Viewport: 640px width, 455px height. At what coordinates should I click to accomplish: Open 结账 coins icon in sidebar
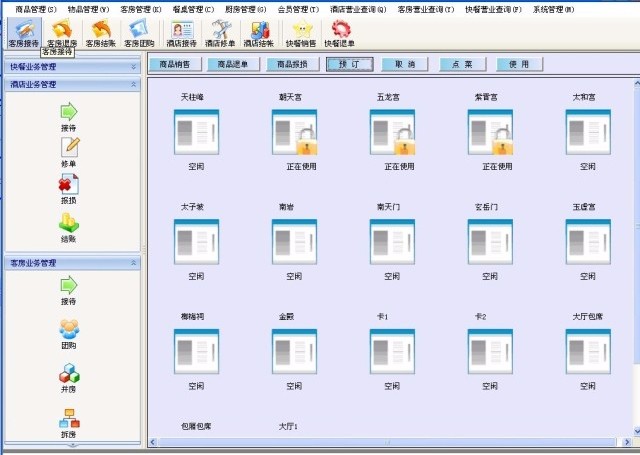[69, 228]
